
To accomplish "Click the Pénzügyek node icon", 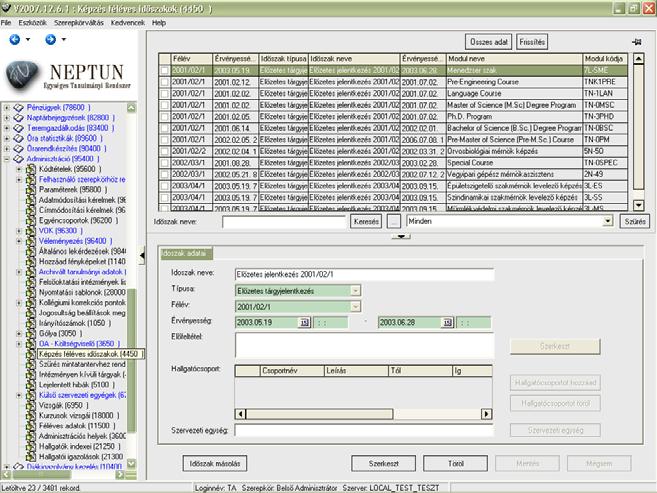I will click(x=18, y=108).
